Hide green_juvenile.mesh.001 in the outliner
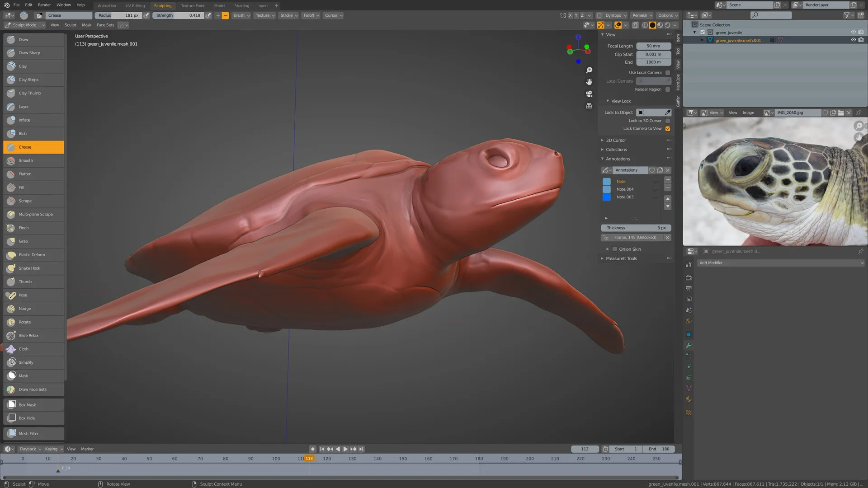The image size is (868, 488). (x=854, y=40)
